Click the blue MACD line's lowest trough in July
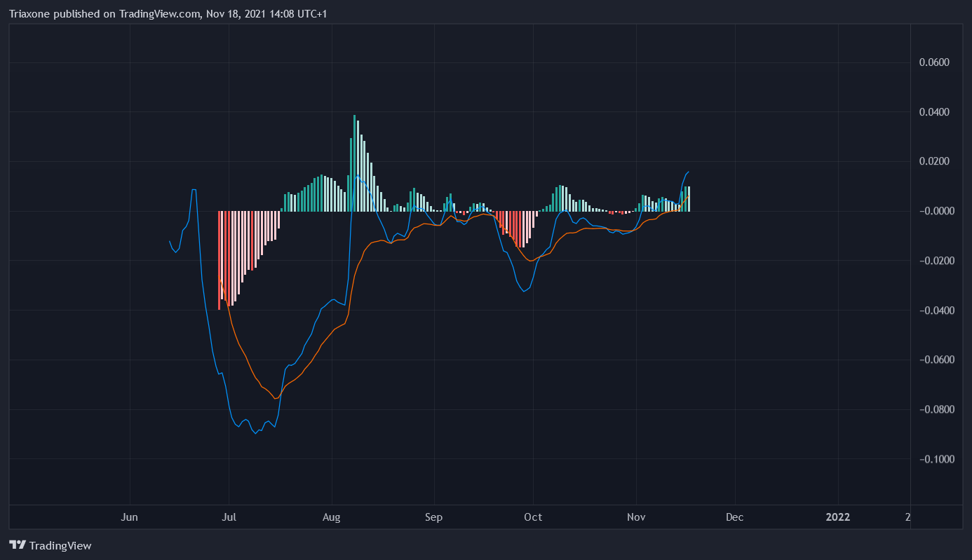This screenshot has height=560, width=972. (257, 433)
